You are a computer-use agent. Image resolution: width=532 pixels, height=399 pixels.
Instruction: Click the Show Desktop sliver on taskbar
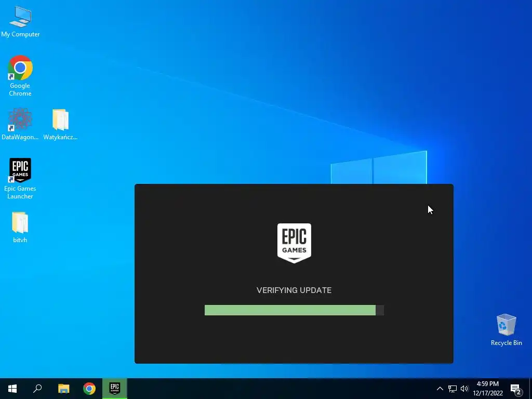tap(530, 389)
